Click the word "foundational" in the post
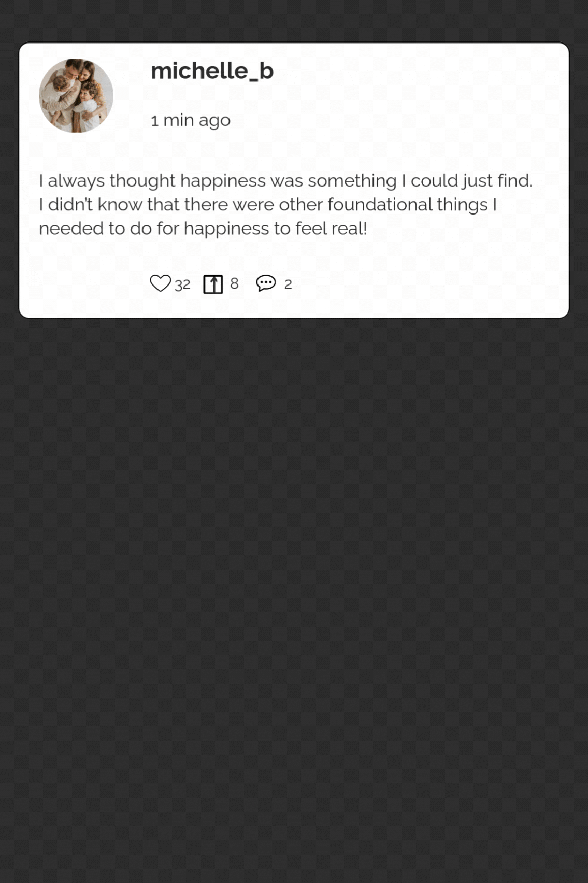Viewport: 588px width, 883px height. pyautogui.click(x=380, y=205)
